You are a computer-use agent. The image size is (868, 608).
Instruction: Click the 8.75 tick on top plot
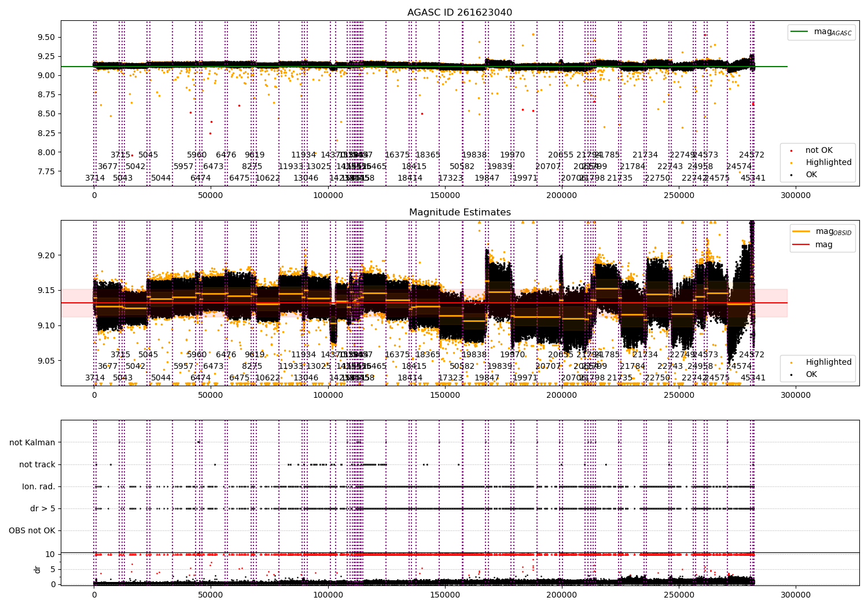point(45,94)
